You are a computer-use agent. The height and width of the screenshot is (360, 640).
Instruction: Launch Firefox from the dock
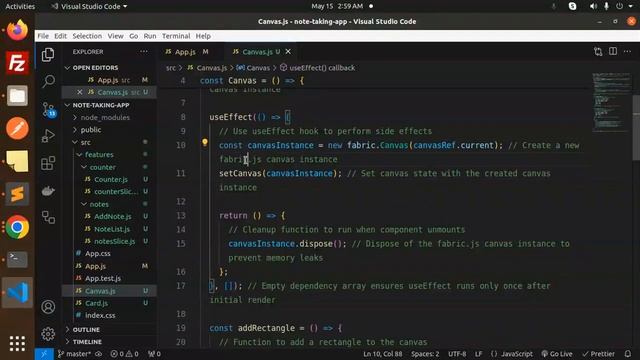[x=17, y=30]
